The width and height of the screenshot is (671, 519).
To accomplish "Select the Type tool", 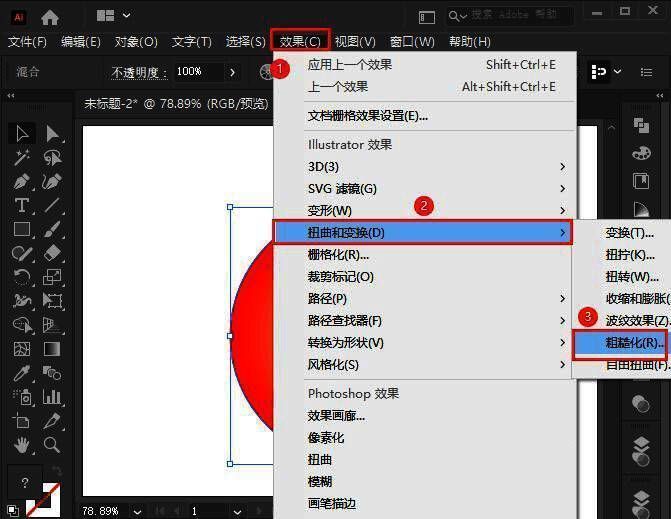I will click(x=21, y=205).
